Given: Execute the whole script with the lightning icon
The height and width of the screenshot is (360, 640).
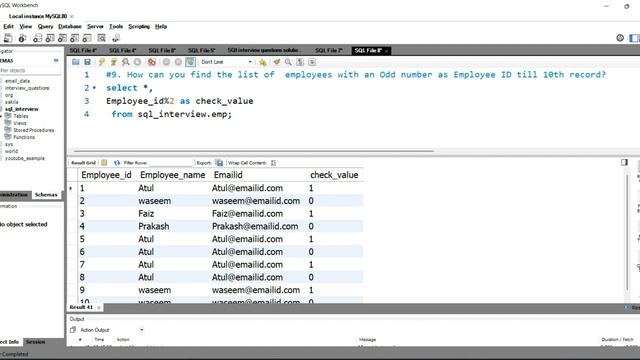Looking at the screenshot, I should click(102, 62).
